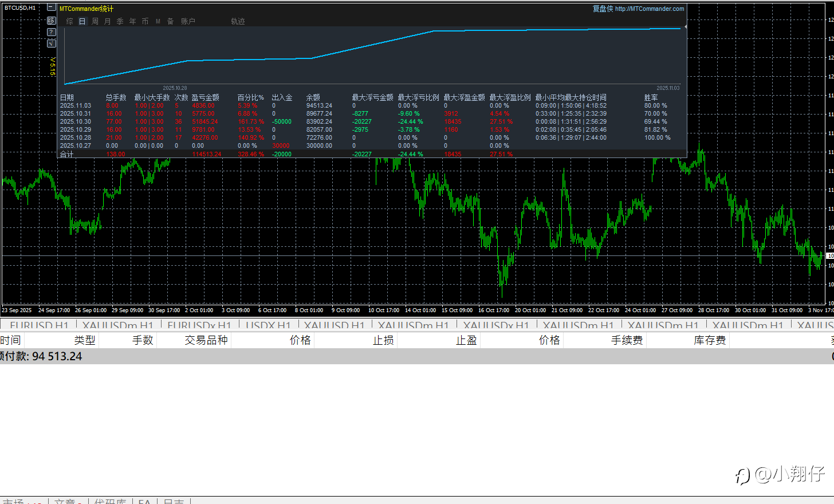The height and width of the screenshot is (504, 834).
Task: Open the 账户 account dropdown
Action: 188,21
